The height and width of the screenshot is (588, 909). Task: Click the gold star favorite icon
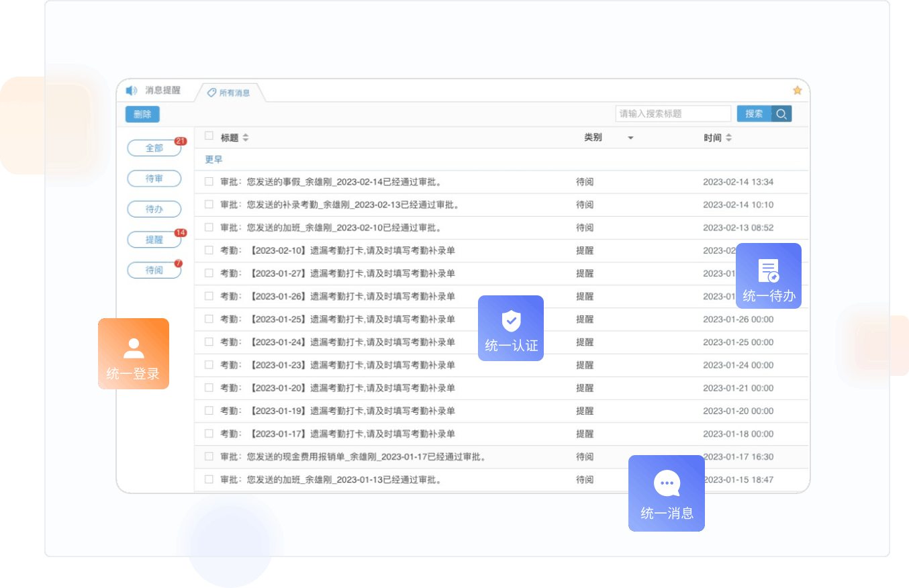[x=798, y=90]
